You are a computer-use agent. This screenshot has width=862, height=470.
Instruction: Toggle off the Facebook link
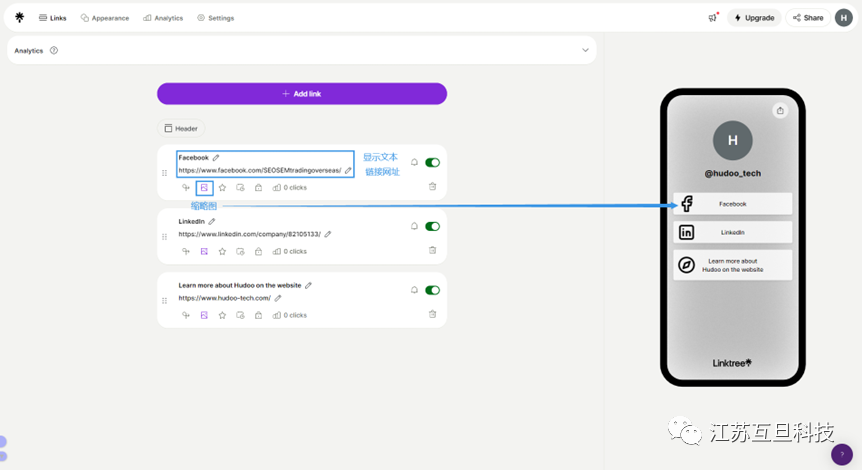433,162
